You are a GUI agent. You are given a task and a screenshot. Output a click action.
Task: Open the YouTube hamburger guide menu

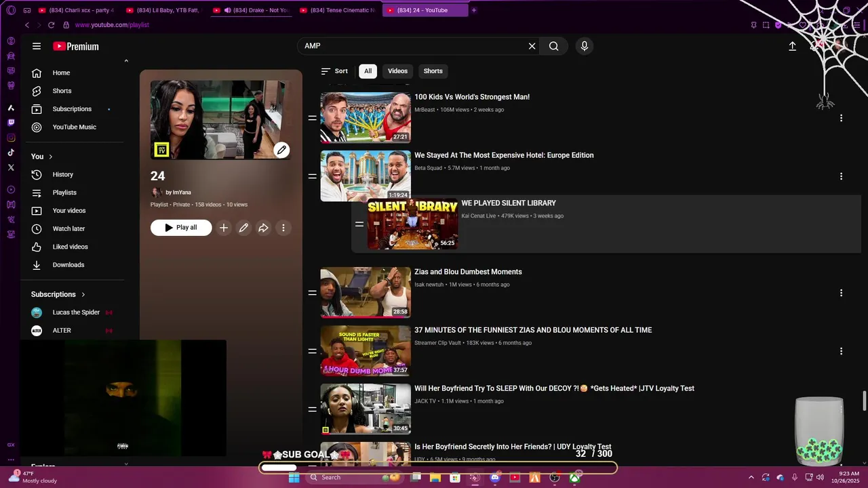coord(37,46)
